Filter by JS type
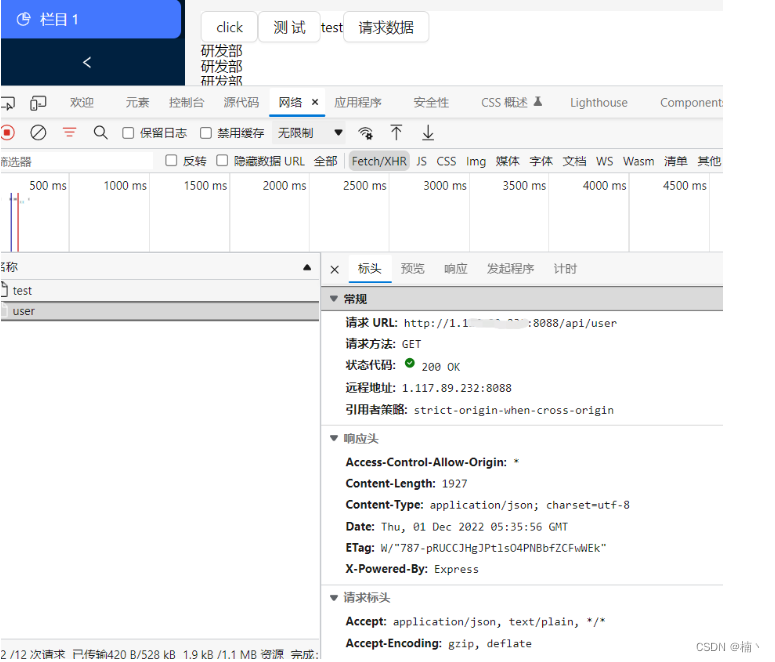 click(421, 161)
